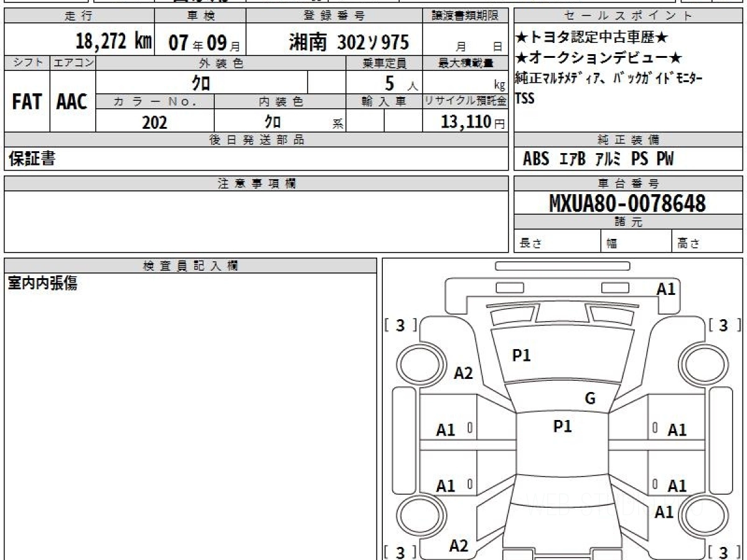Click the セールスポイント header
747x560 pixels.
click(628, 16)
